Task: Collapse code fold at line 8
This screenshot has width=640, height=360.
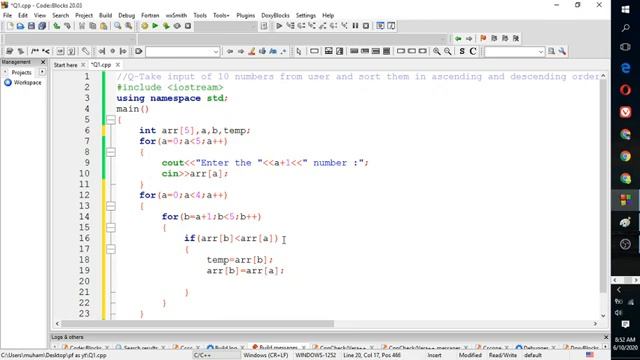Action: tap(111, 152)
